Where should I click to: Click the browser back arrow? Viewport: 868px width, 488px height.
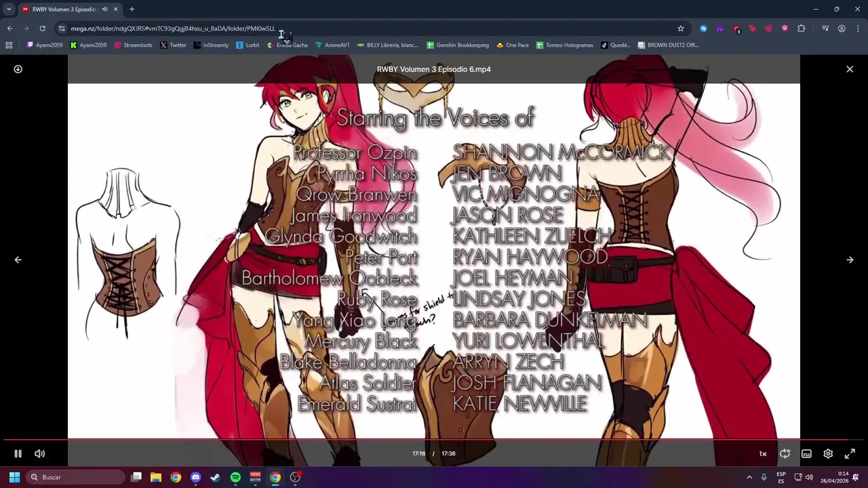tap(9, 28)
